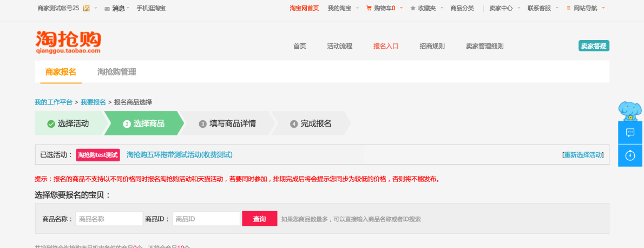Click the 卖家答疑 button
Image resolution: width=644 pixels, height=248 pixels.
point(594,46)
